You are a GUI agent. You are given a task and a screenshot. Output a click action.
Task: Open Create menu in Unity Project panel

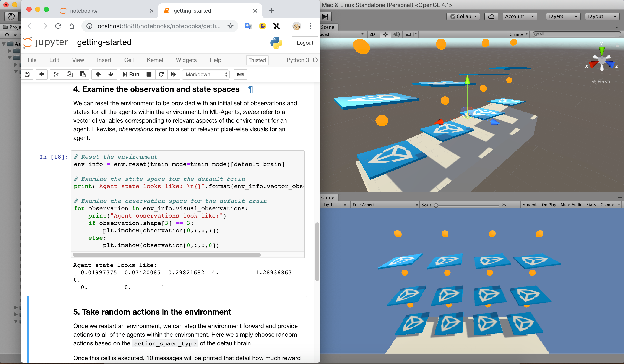(12, 35)
